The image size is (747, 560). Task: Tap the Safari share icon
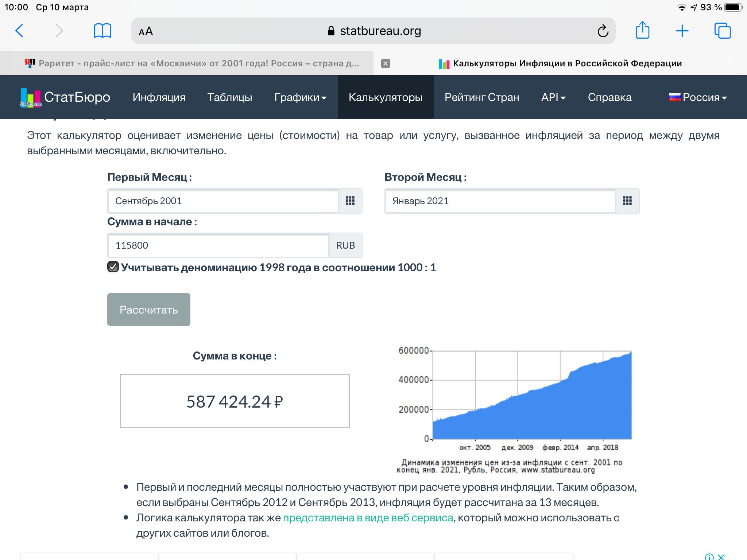point(642,30)
